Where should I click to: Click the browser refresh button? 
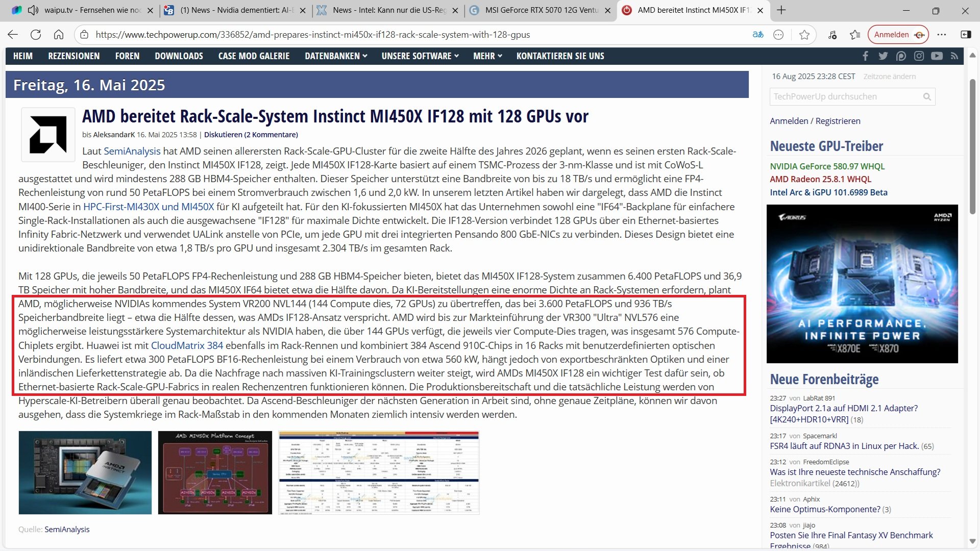pos(36,35)
